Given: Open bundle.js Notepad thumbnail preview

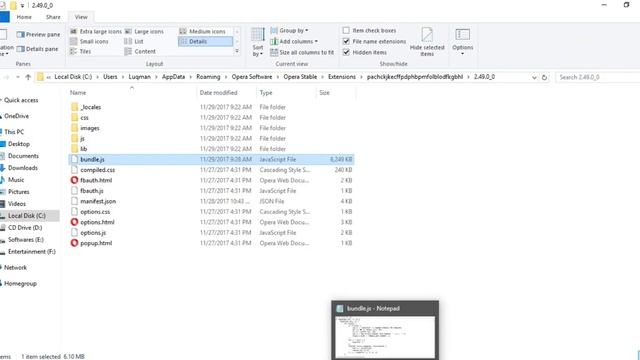Looking at the screenshot, I should 385,331.
